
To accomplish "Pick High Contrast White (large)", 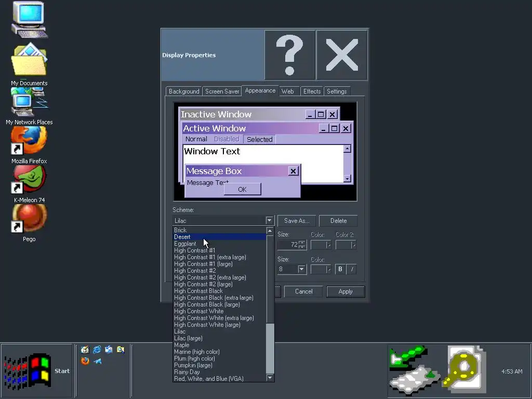I will click(x=220, y=325).
